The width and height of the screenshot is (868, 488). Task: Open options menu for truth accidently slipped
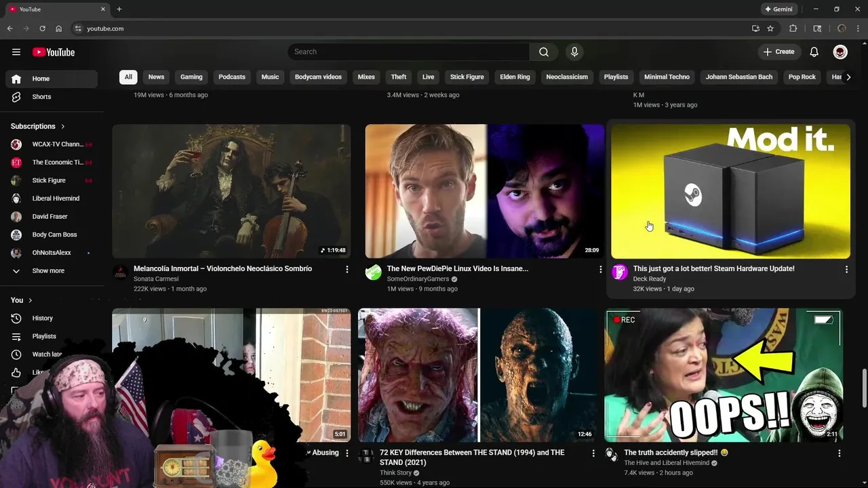[x=840, y=453]
